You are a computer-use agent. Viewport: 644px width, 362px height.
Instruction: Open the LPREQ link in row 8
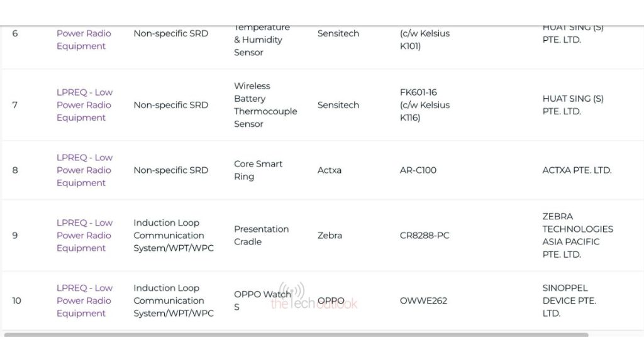click(84, 170)
